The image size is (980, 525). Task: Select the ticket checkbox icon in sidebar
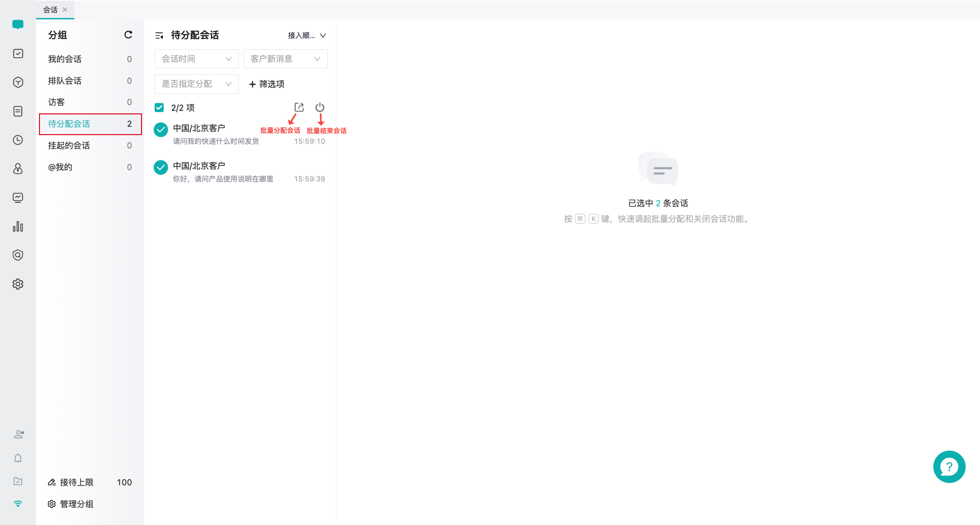click(18, 53)
